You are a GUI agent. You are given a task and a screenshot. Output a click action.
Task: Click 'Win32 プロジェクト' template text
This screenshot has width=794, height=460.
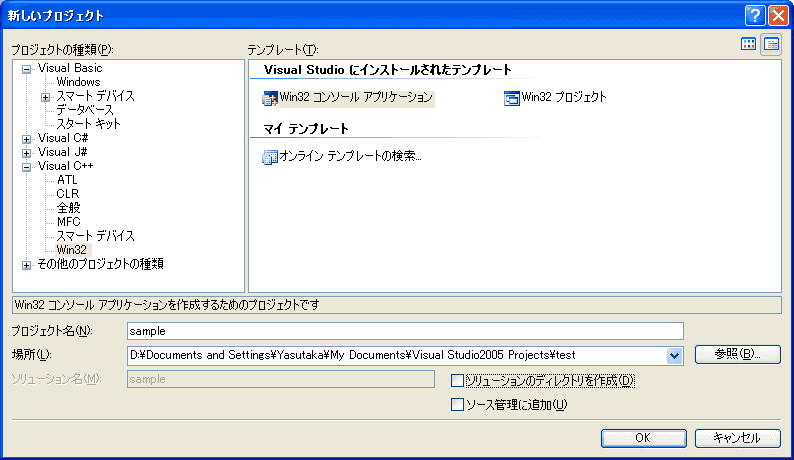564,97
